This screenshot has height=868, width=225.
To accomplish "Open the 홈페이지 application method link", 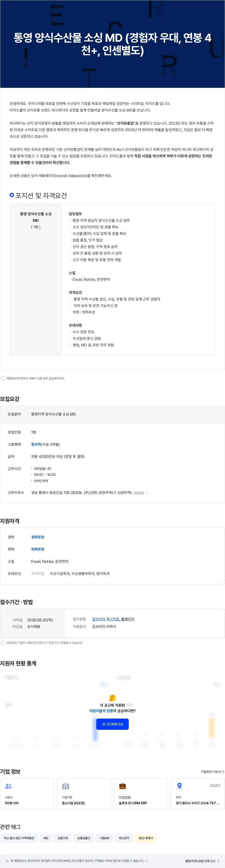I will [x=128, y=619].
